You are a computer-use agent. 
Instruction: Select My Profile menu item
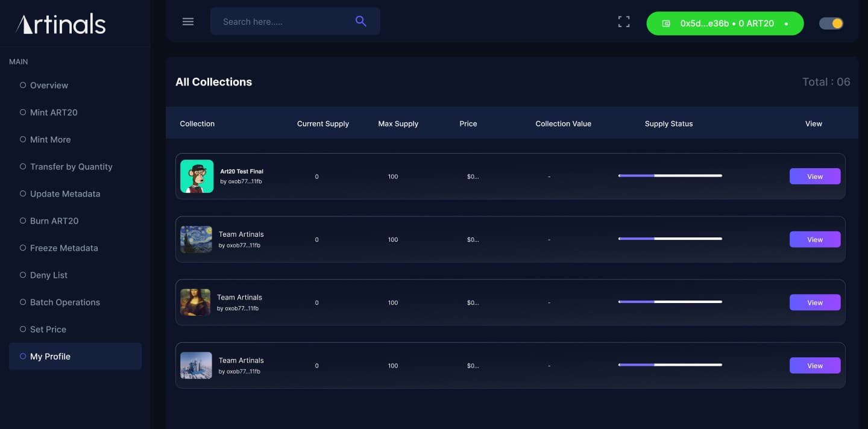click(x=75, y=356)
